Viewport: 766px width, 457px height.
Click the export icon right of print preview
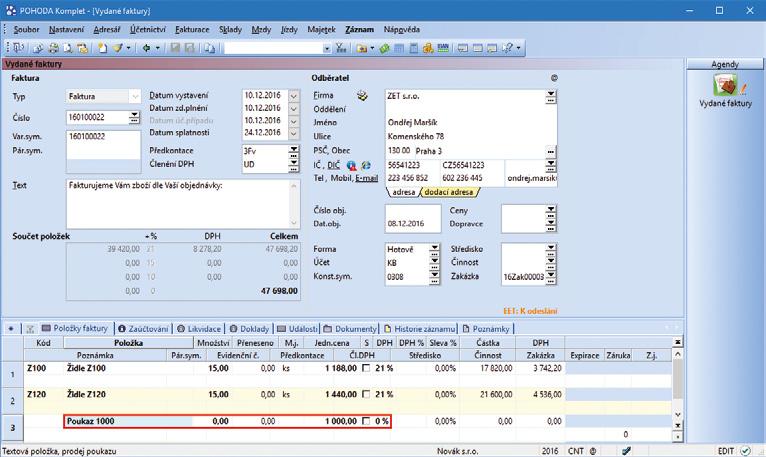[x=82, y=48]
